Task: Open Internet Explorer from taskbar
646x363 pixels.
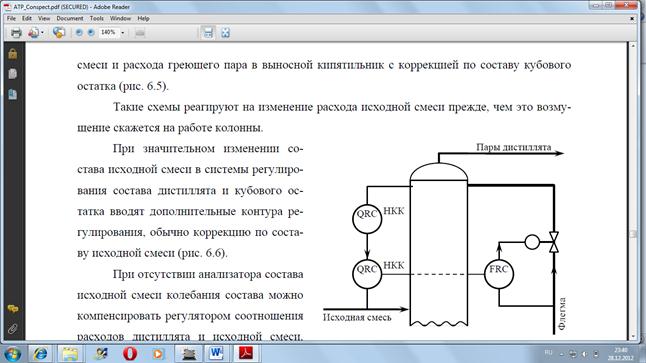Action: 40,354
